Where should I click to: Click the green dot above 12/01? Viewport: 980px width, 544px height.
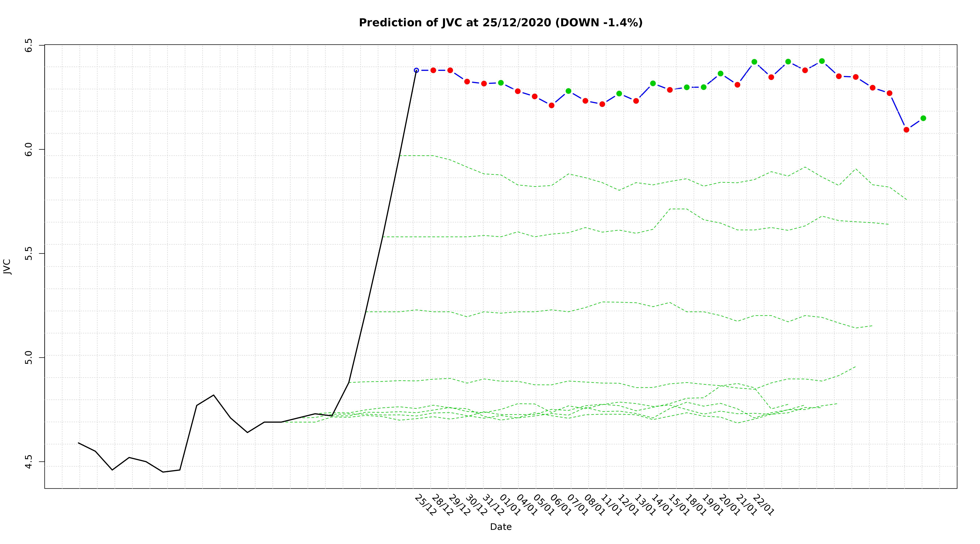pyautogui.click(x=619, y=94)
